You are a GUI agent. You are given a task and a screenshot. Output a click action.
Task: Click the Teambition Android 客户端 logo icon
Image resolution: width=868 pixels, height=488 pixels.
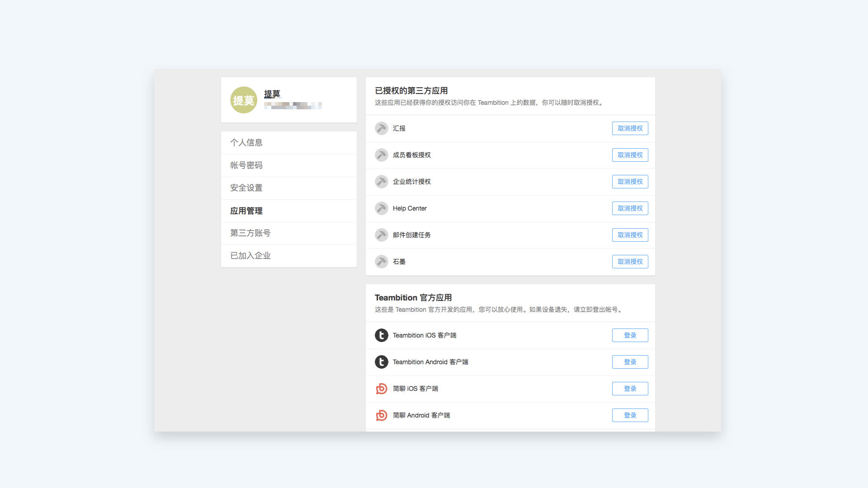tap(382, 362)
